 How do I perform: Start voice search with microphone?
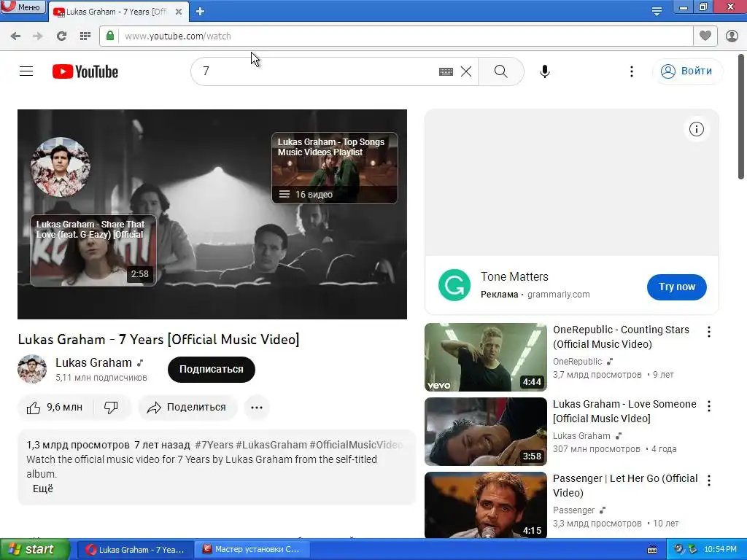coord(545,71)
